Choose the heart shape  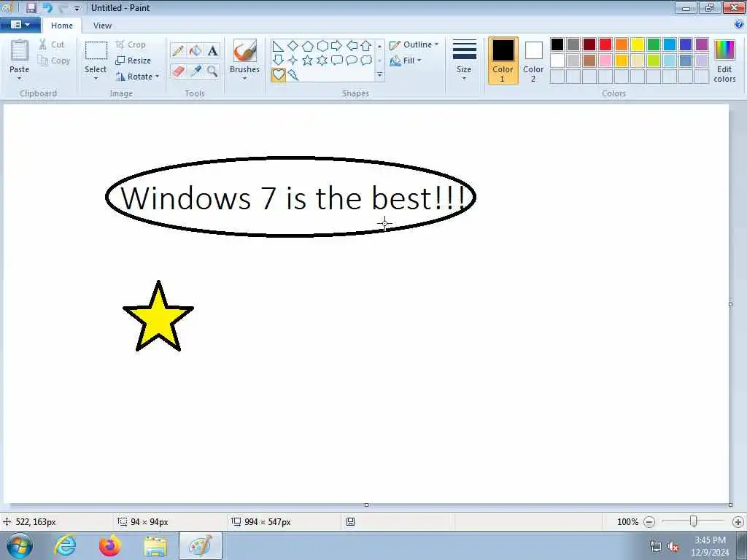[x=278, y=75]
